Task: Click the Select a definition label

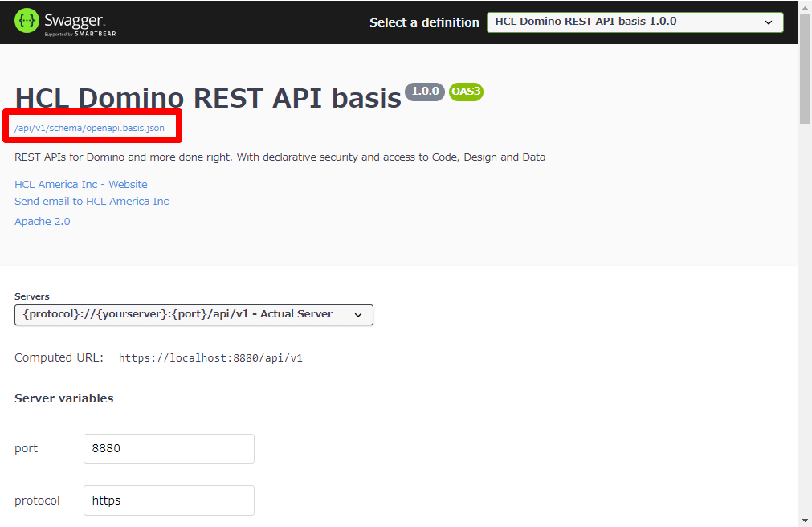Action: coord(424,22)
